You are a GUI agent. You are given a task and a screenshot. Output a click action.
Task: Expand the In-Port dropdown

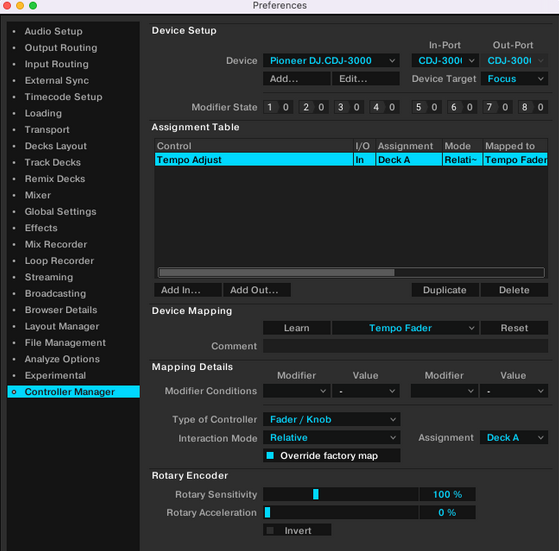[445, 61]
